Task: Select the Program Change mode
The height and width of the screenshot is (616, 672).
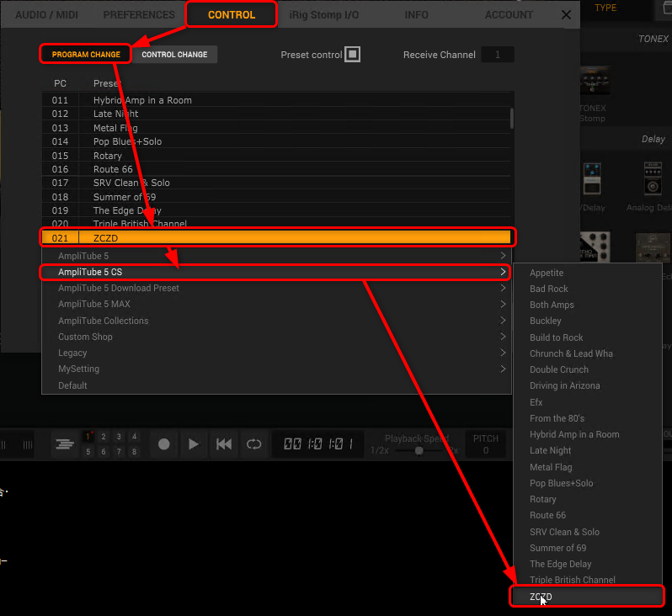Action: pos(86,55)
